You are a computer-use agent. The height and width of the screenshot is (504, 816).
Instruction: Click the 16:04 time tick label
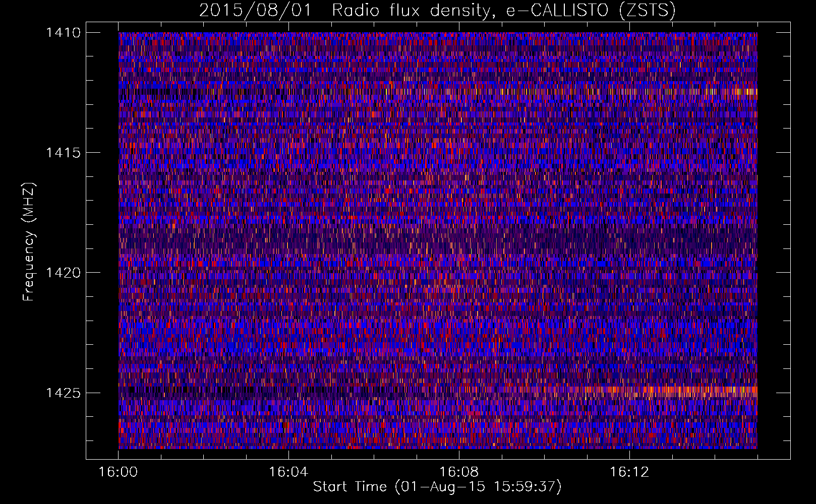[x=288, y=472]
